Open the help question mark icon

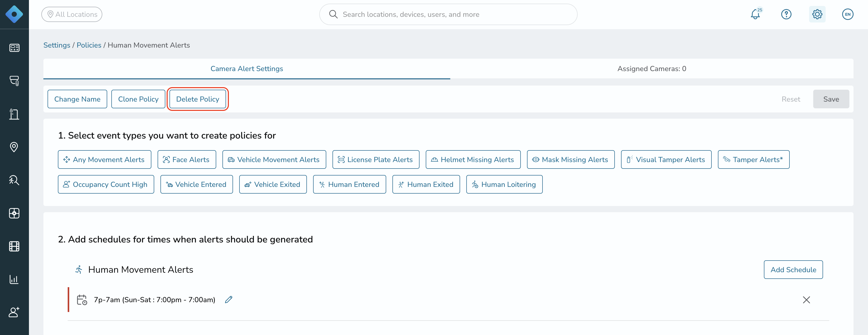(786, 14)
